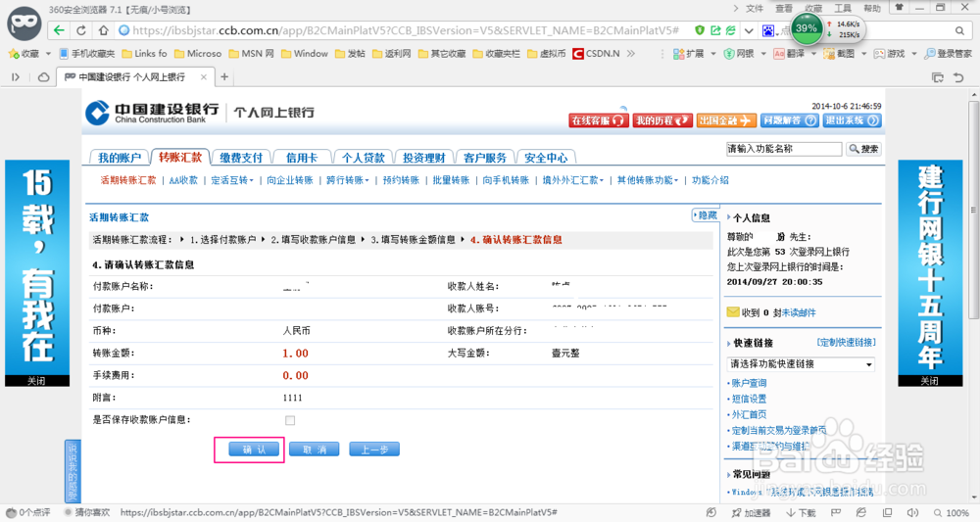The height and width of the screenshot is (522, 980).
Task: Open the 未读邮件 unread mail link
Action: [799, 312]
